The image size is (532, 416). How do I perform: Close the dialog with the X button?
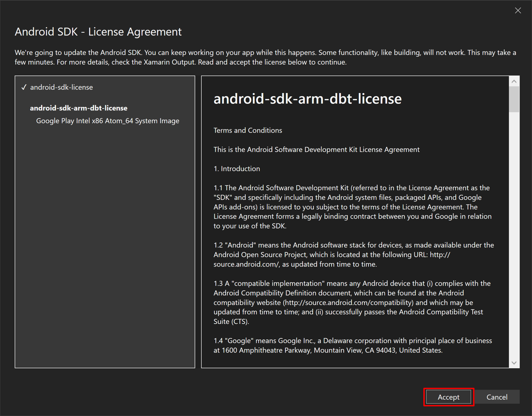point(518,10)
